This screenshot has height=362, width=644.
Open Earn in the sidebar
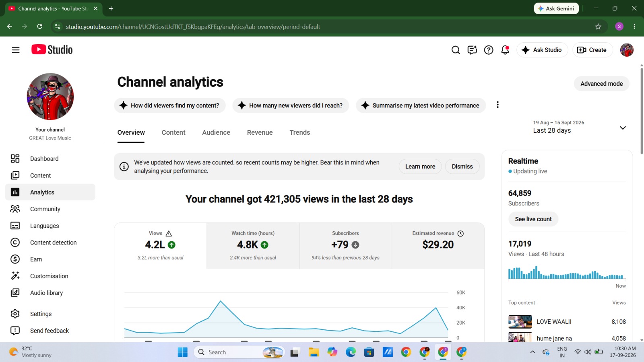point(50,259)
